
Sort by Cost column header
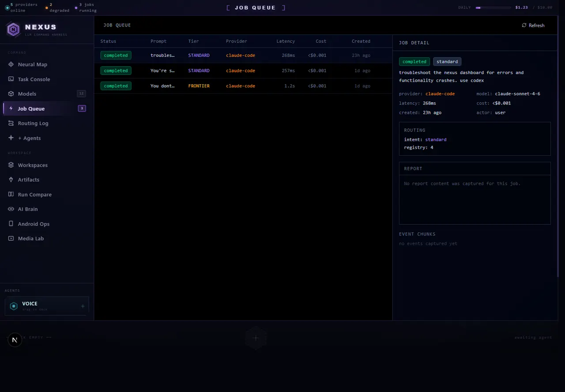click(321, 41)
